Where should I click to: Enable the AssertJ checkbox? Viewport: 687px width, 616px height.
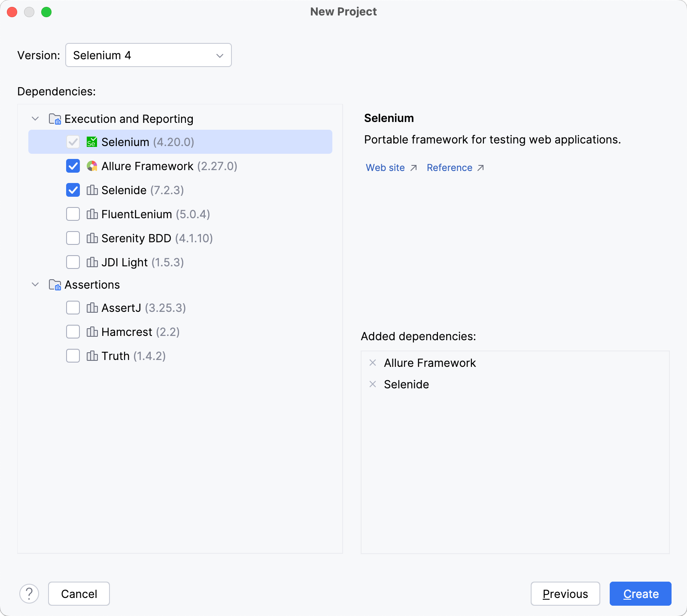pyautogui.click(x=73, y=308)
